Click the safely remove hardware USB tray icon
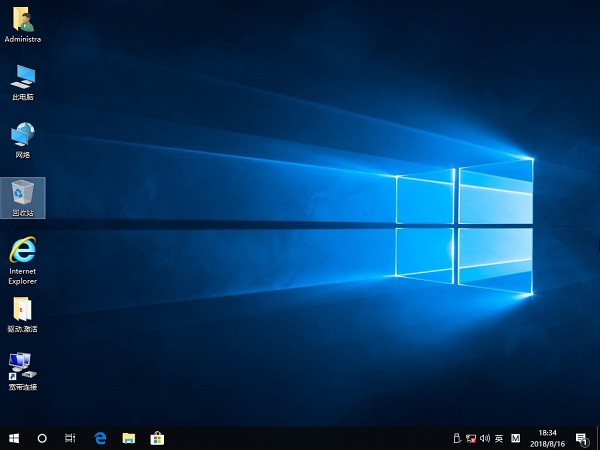Viewport: 600px width, 450px height. 457,438
